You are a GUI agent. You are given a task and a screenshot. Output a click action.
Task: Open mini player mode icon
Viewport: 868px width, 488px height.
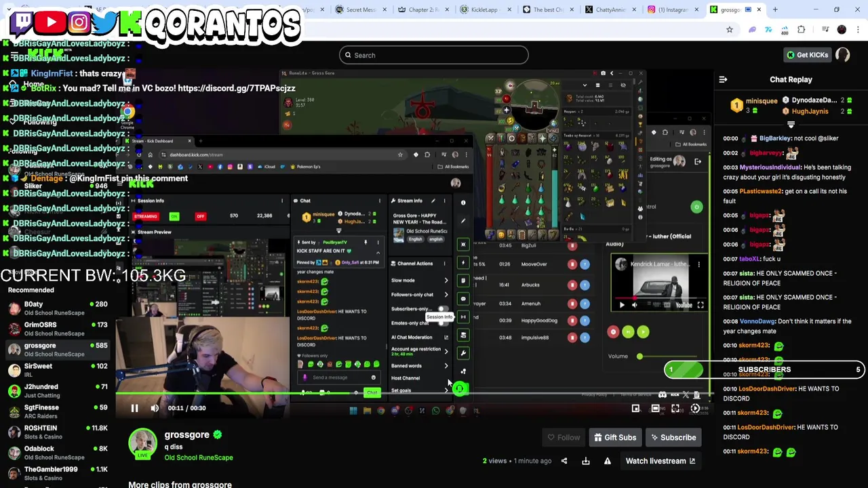[x=635, y=408]
